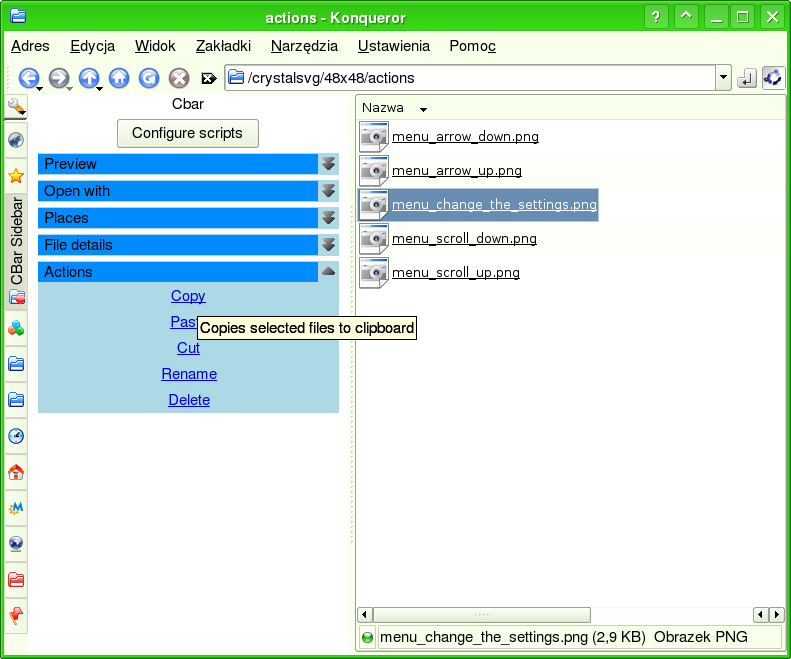Screen dimensions: 791x659
Task: Expand the Open with section
Action: 328,191
